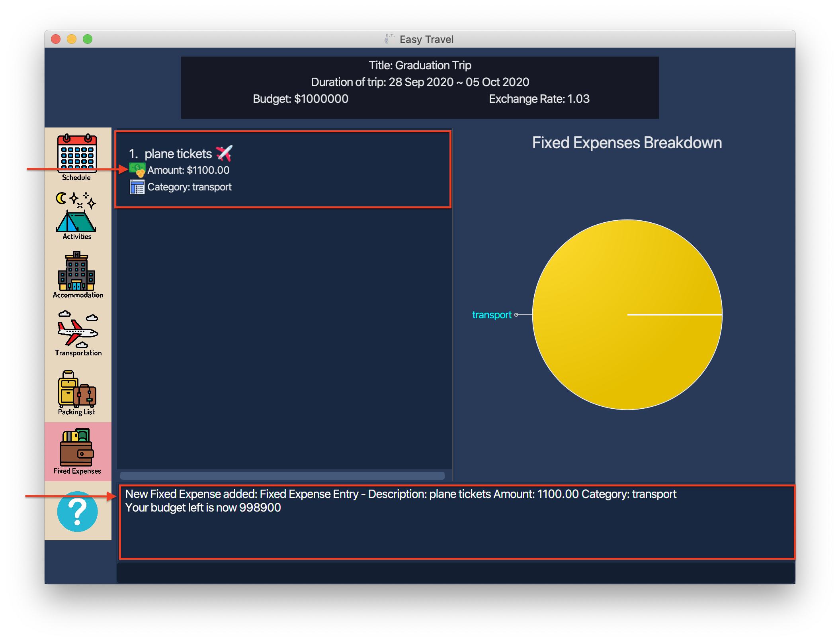Open the Packing List luggage icon

[77, 388]
